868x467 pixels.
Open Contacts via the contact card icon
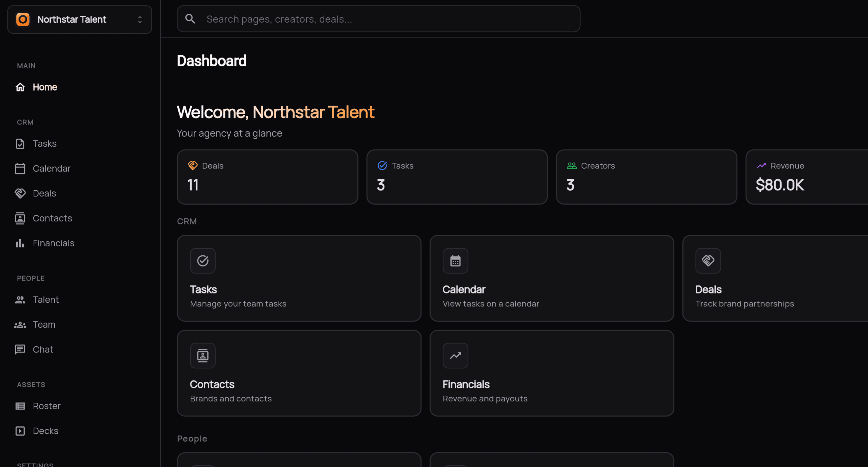pos(20,218)
